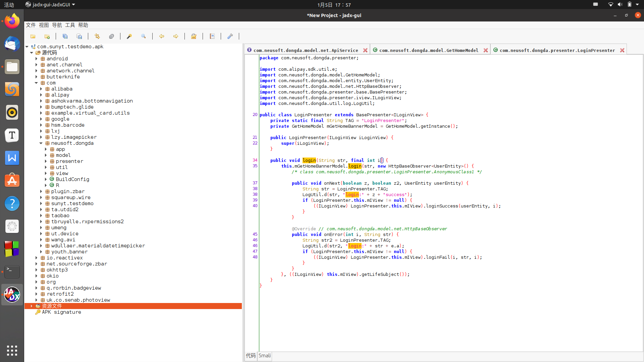
Task: Expand the okhttp3 package node
Action: pyautogui.click(x=37, y=270)
